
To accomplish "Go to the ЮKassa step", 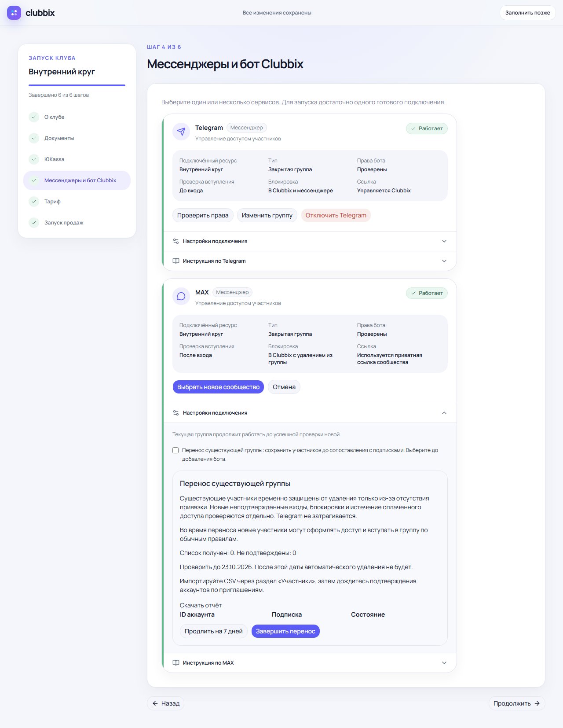I will pyautogui.click(x=77, y=159).
